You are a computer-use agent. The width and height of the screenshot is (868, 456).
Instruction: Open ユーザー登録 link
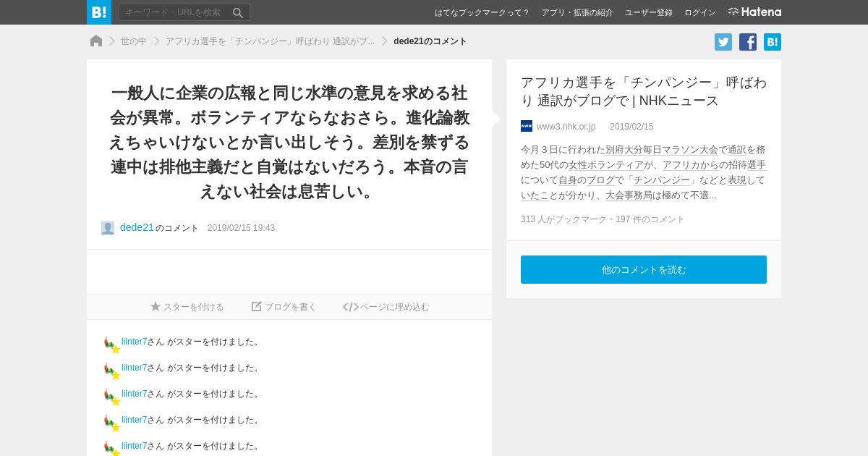(649, 12)
